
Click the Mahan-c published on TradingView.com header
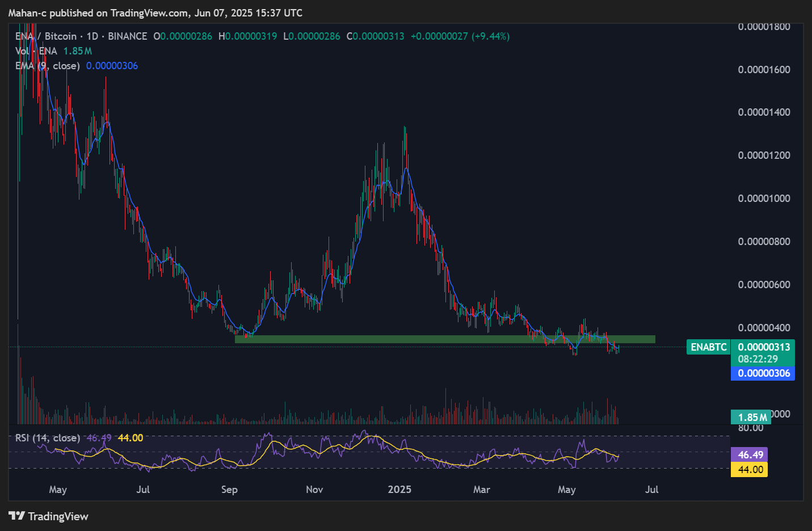(x=155, y=13)
